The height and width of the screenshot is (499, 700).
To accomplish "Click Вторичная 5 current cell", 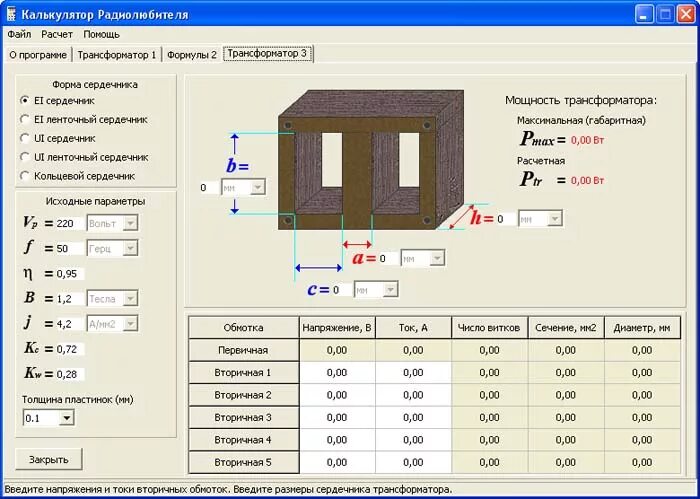I will pos(413,462).
